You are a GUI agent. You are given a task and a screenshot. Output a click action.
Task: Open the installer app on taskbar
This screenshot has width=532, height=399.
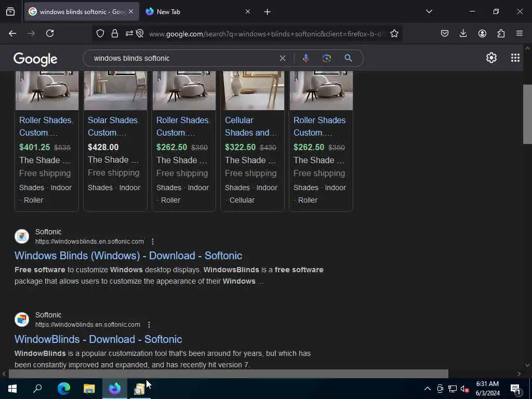[x=139, y=389]
